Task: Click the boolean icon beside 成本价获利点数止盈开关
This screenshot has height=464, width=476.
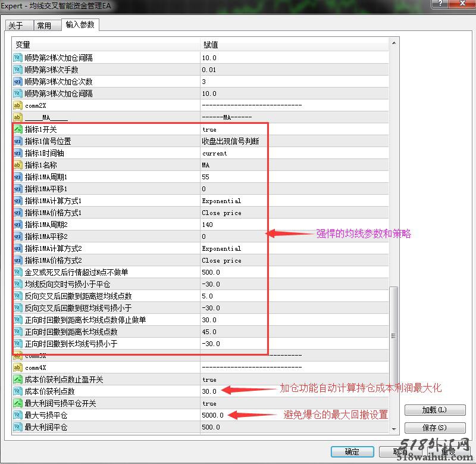Action: point(17,379)
